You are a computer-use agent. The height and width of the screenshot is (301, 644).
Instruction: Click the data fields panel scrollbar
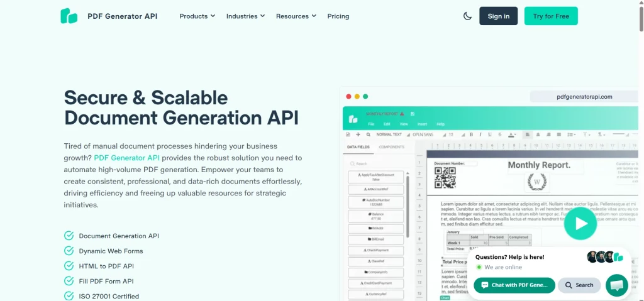408,205
